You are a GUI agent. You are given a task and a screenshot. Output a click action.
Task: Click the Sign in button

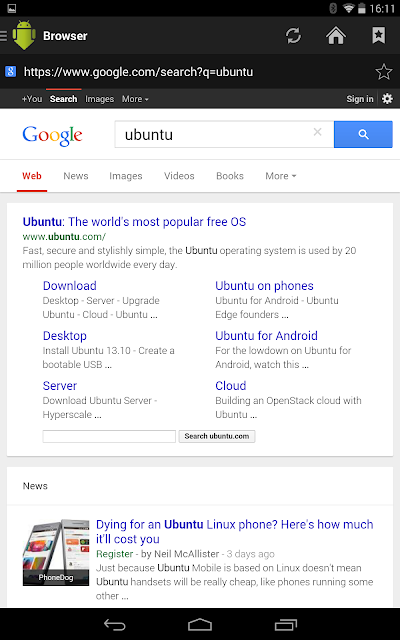coord(360,99)
